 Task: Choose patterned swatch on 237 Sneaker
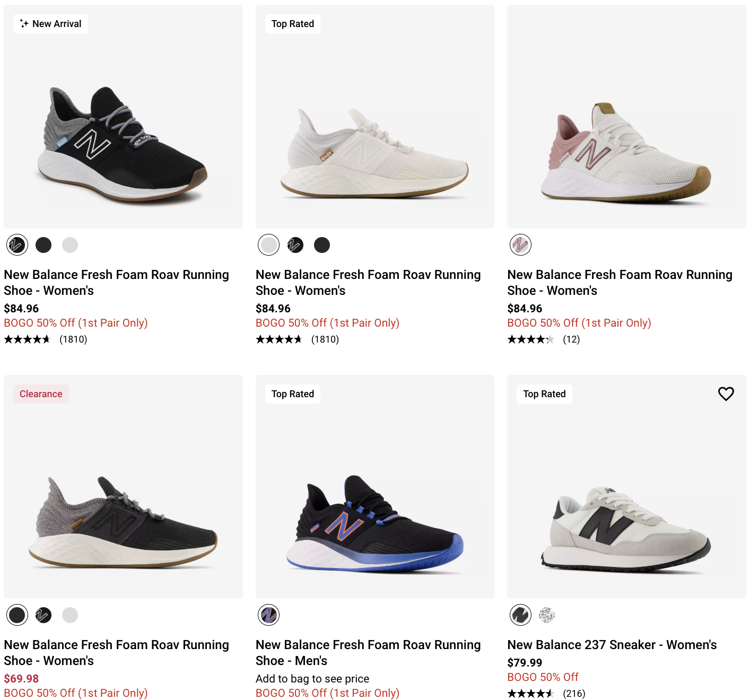[x=547, y=615]
